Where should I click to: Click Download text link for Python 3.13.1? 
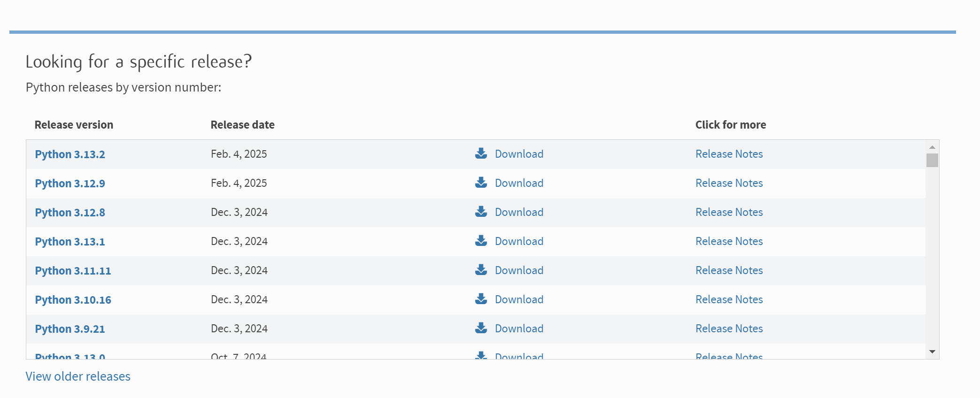519,241
